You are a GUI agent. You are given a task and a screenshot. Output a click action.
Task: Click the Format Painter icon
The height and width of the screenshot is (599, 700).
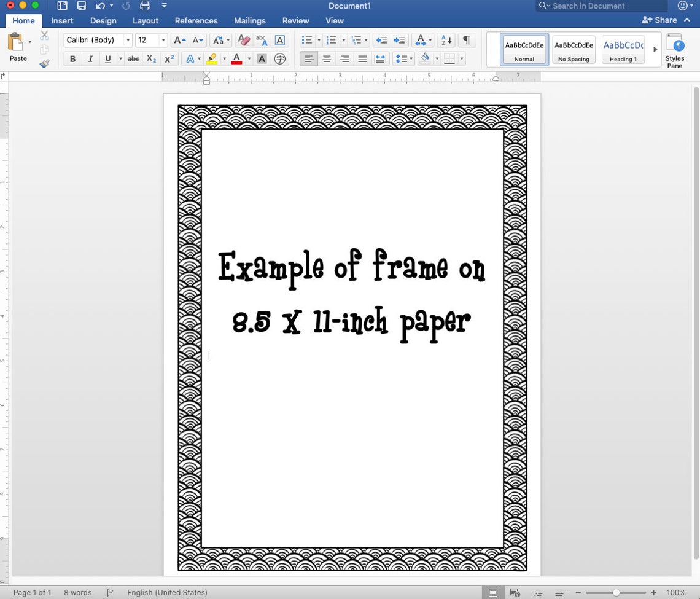pyautogui.click(x=45, y=63)
